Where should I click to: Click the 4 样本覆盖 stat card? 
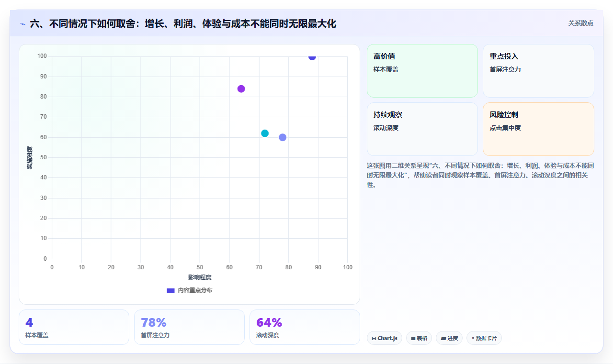(74, 327)
